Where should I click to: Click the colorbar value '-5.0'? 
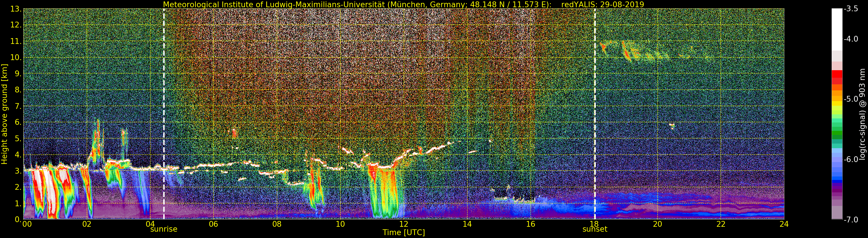coord(851,99)
